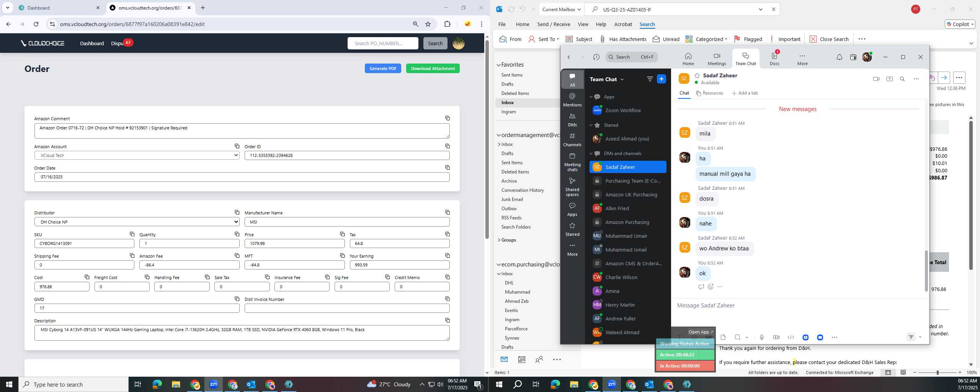The height and width of the screenshot is (392, 980).
Task: Collapse DMs and channels section
Action: (591, 154)
